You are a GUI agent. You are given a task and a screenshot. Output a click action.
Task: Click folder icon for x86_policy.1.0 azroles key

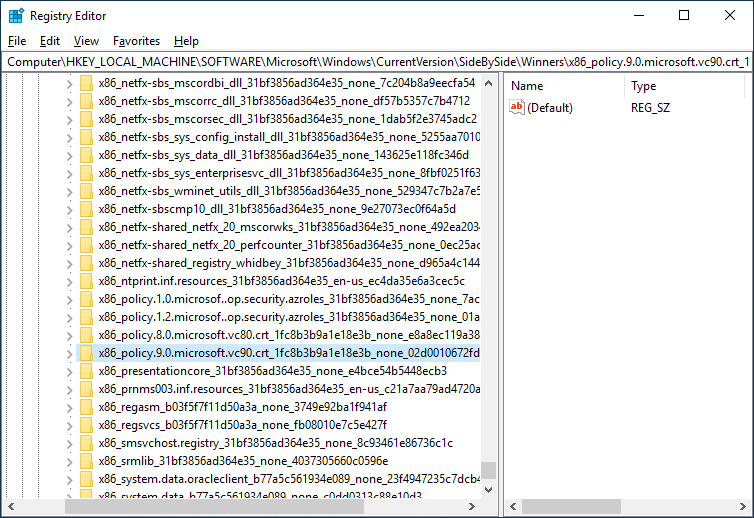(86, 299)
